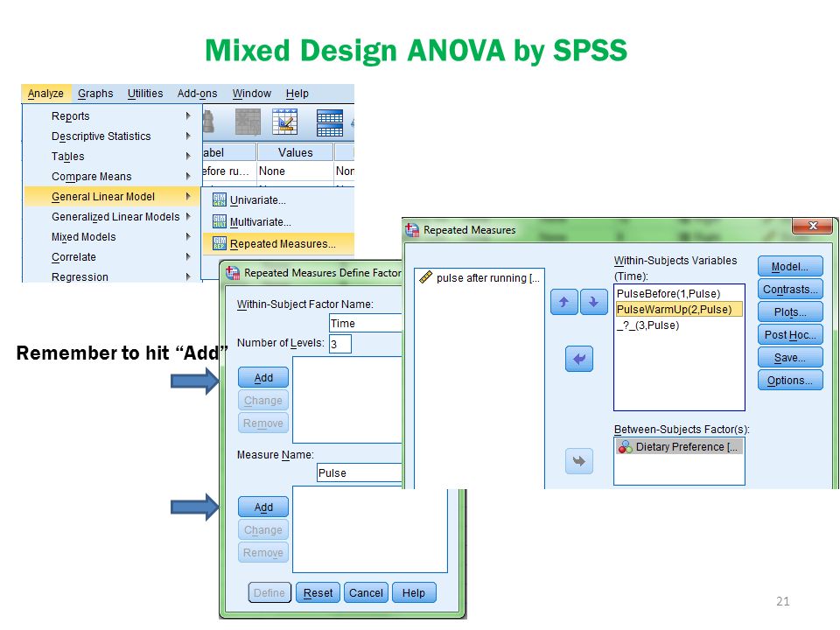Click the Define Factor dialog title icon
This screenshot has width=840, height=630.
[x=233, y=273]
